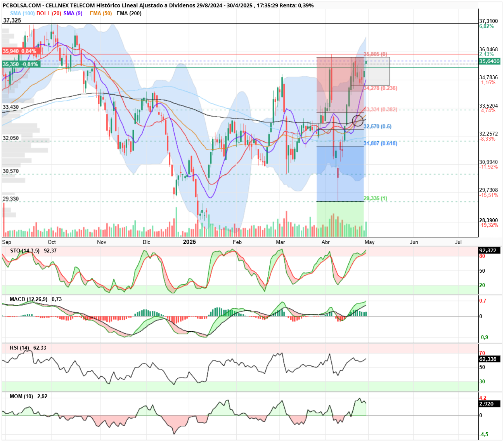
Task: Click the 37,3100 price axis value
Action: [x=488, y=21]
